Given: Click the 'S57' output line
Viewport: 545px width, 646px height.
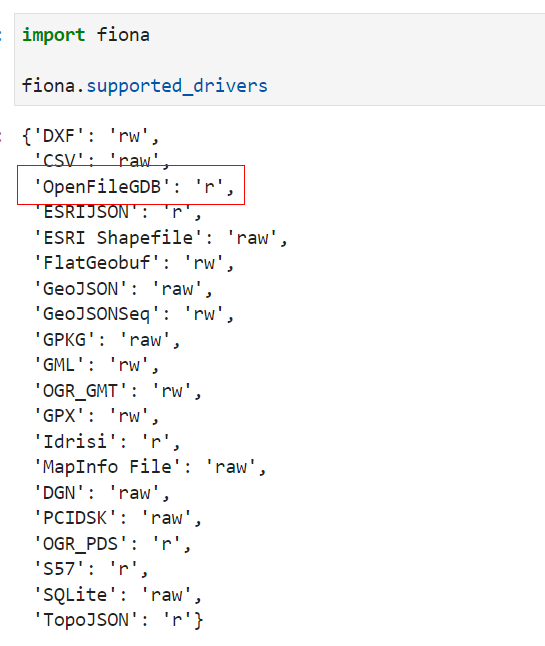Looking at the screenshot, I should (x=91, y=569).
